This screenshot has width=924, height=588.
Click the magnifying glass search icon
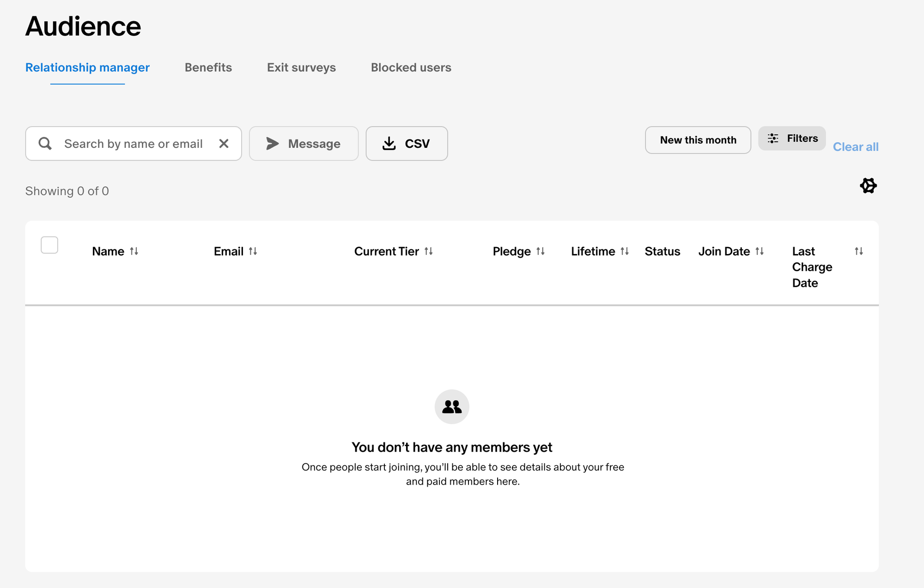coord(45,144)
